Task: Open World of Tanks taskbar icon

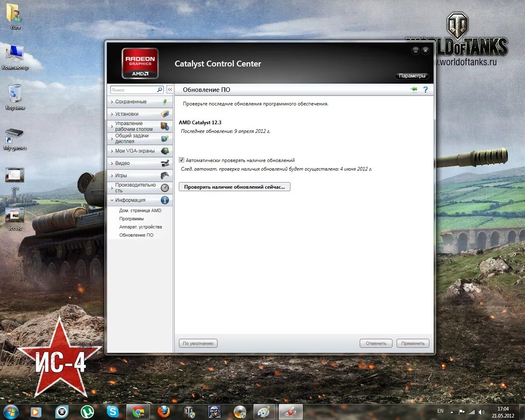Action: click(x=189, y=412)
